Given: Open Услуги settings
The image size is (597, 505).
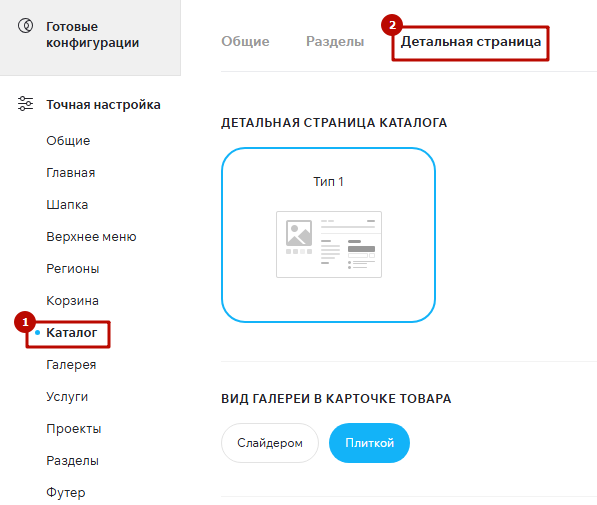Looking at the screenshot, I should pyautogui.click(x=67, y=396).
